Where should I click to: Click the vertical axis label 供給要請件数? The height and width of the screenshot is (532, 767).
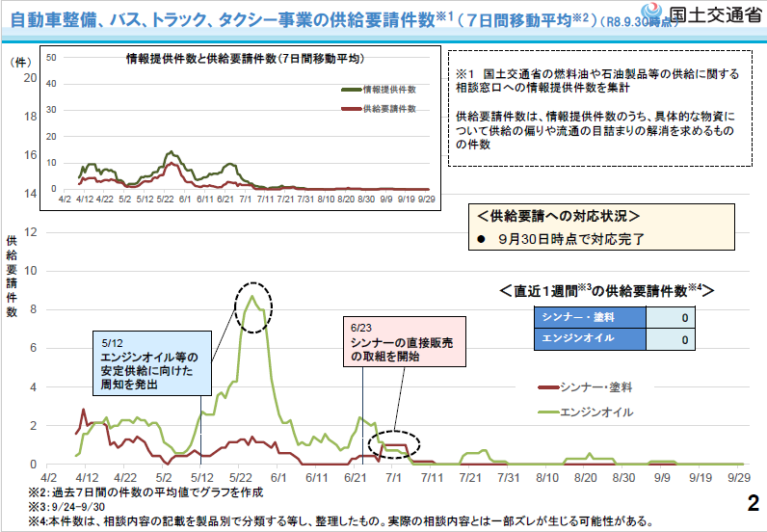12,277
